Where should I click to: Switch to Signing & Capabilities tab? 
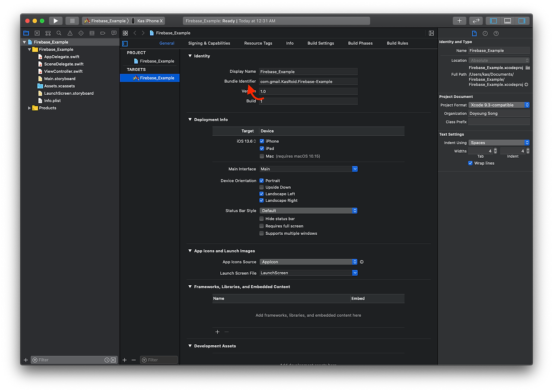click(x=209, y=43)
